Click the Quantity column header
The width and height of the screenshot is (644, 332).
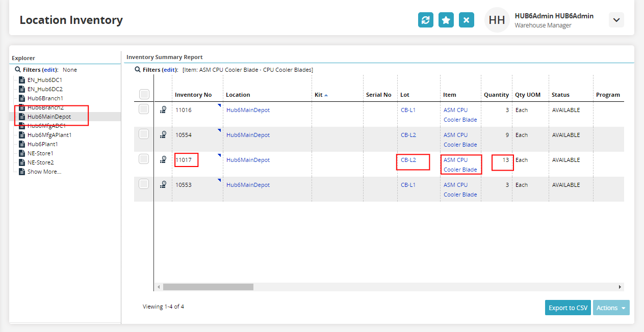click(496, 95)
